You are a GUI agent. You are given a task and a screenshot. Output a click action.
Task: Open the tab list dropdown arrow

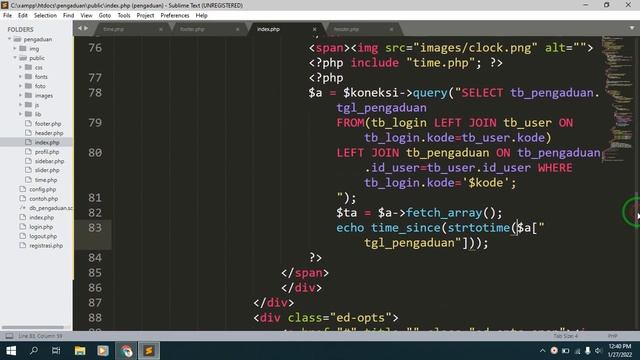pyautogui.click(x=632, y=28)
